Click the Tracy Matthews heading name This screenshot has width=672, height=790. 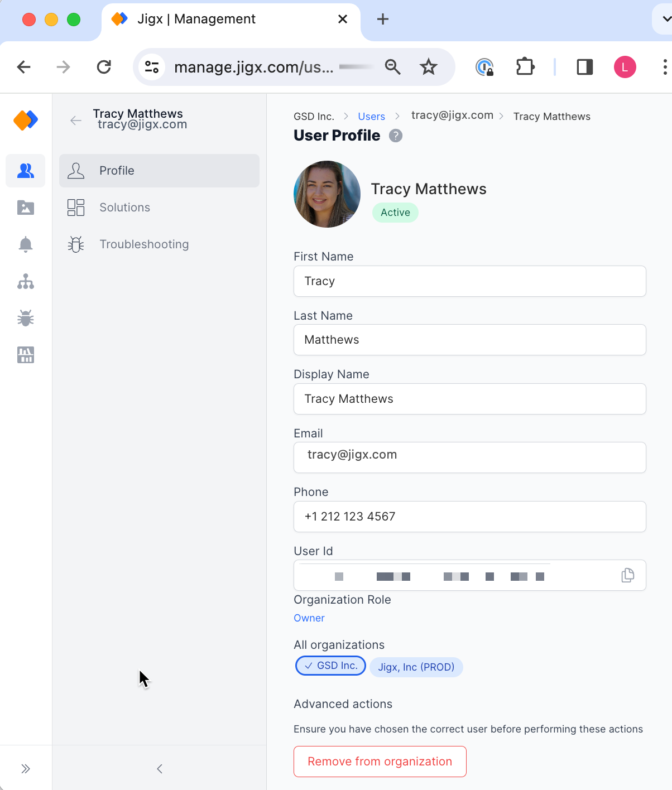click(429, 189)
